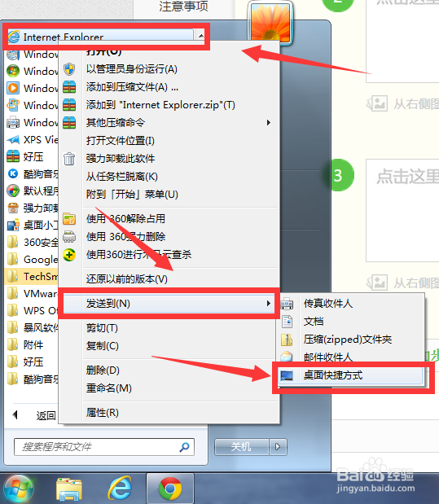
Task: Choose 附到「开始」菜单(U)
Action: pyautogui.click(x=132, y=195)
